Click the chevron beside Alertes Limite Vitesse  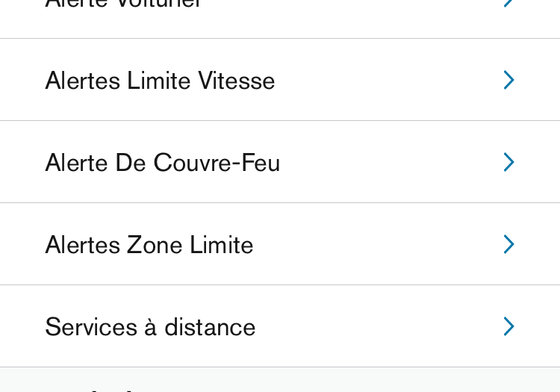(508, 80)
